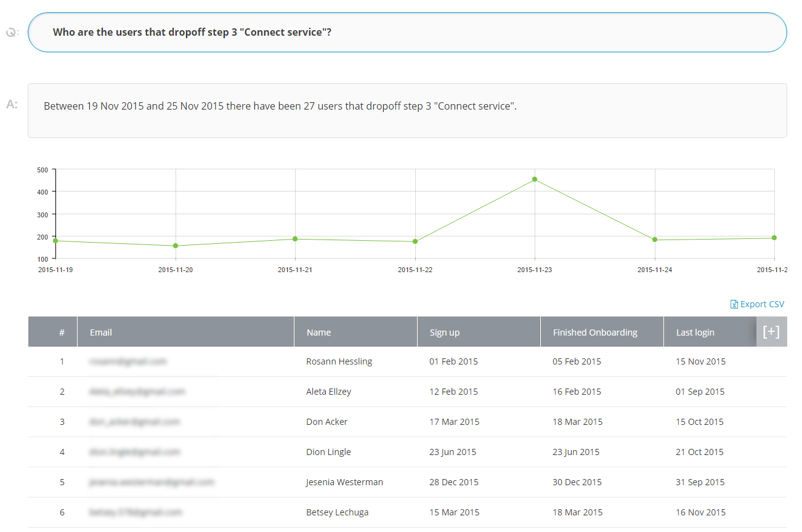Click the 2015-11-19 chart data point

55,241
